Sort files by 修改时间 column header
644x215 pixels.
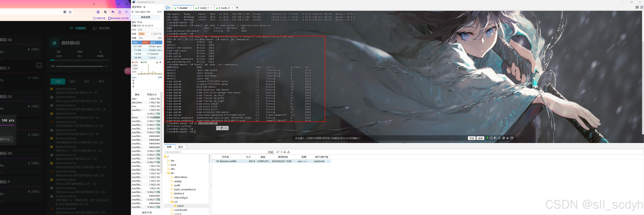[x=283, y=157]
